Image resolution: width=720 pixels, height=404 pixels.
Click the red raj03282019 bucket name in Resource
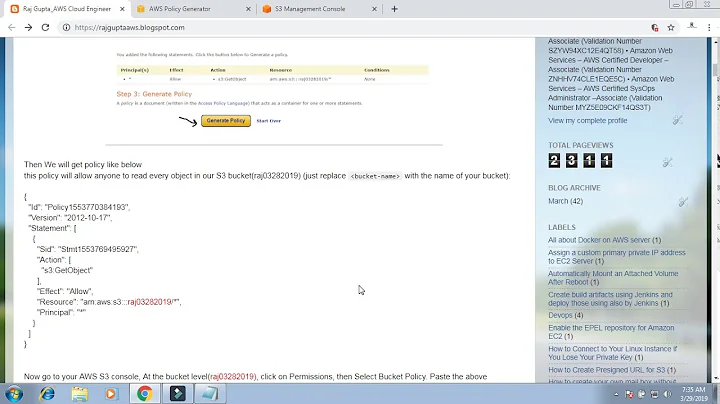pyautogui.click(x=149, y=302)
